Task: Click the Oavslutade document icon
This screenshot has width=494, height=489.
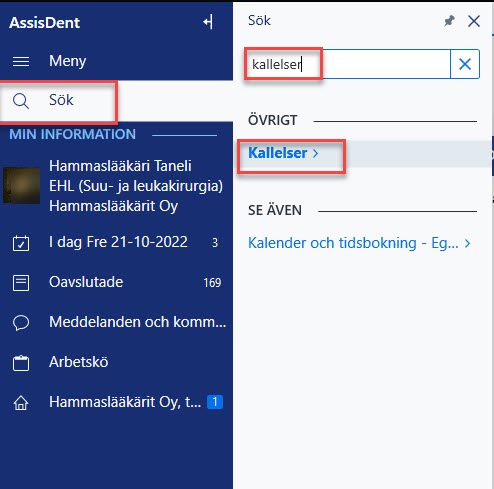Action: click(x=21, y=283)
